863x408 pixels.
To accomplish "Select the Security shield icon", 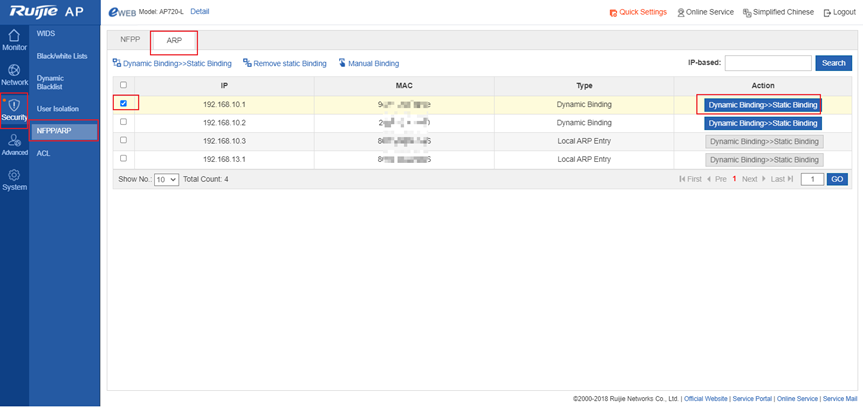I will pyautogui.click(x=14, y=105).
